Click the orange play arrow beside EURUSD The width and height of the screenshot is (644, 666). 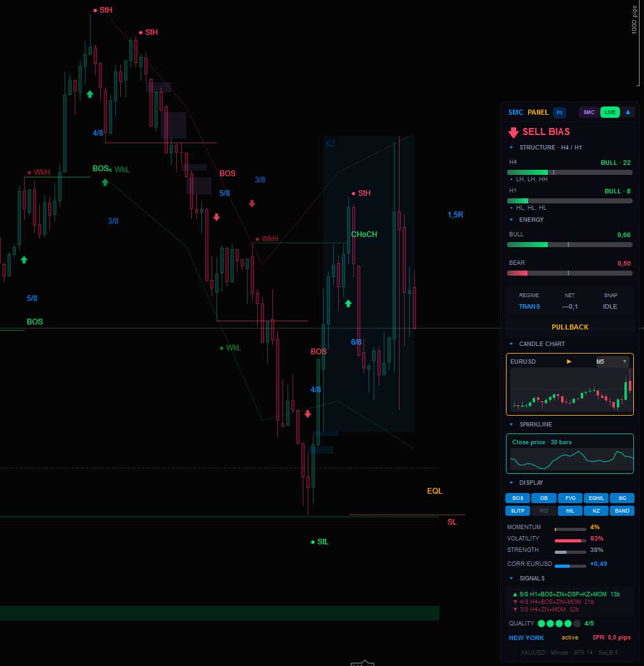tap(569, 361)
